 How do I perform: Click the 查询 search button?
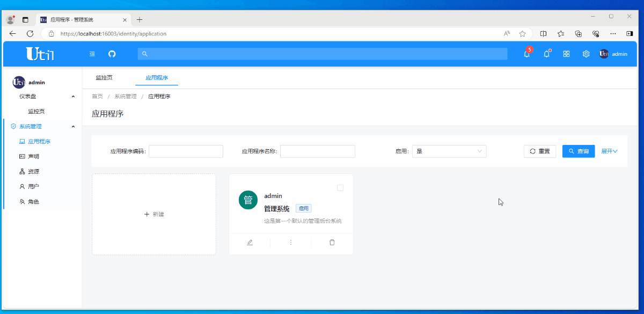(579, 151)
